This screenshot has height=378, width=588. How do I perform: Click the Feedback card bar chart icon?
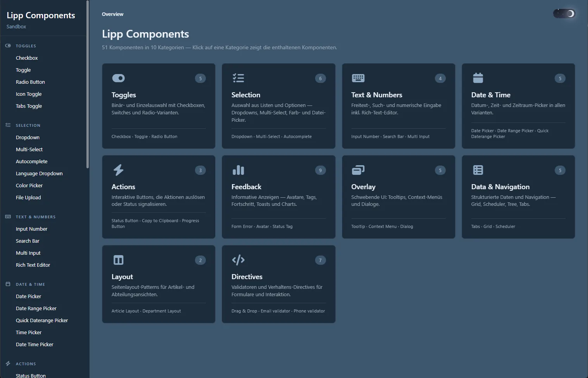238,170
